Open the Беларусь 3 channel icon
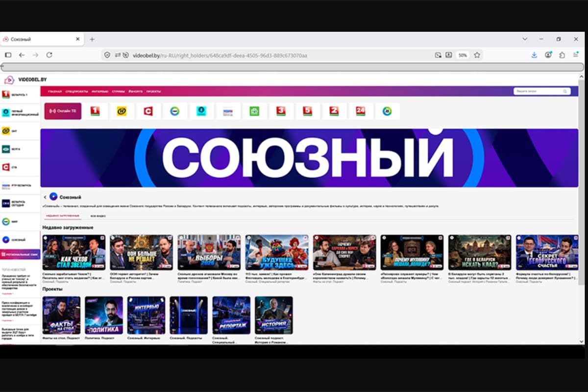 (x=281, y=111)
